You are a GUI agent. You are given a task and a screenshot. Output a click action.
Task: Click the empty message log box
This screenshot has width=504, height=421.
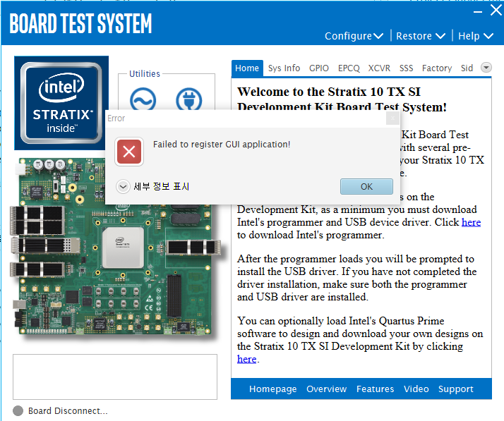pyautogui.click(x=115, y=377)
